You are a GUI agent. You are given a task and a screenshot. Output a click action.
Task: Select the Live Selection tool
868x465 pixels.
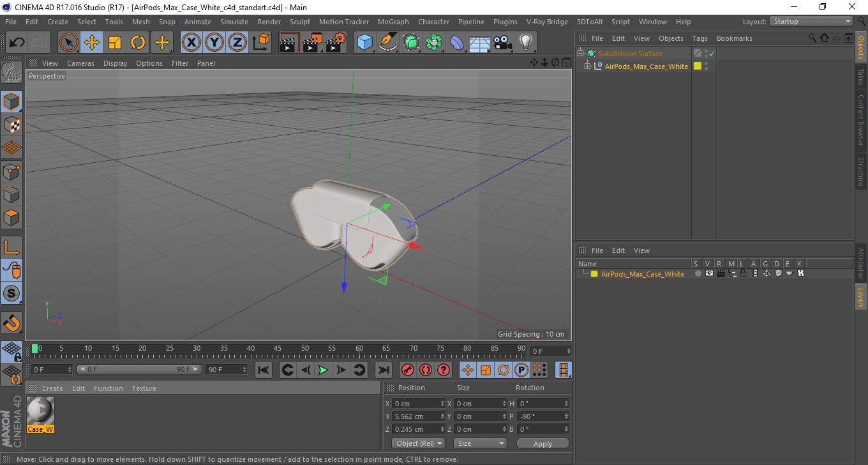[69, 43]
